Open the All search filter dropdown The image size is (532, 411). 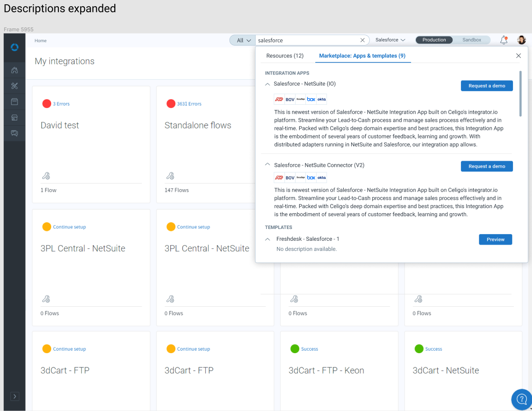(x=243, y=40)
